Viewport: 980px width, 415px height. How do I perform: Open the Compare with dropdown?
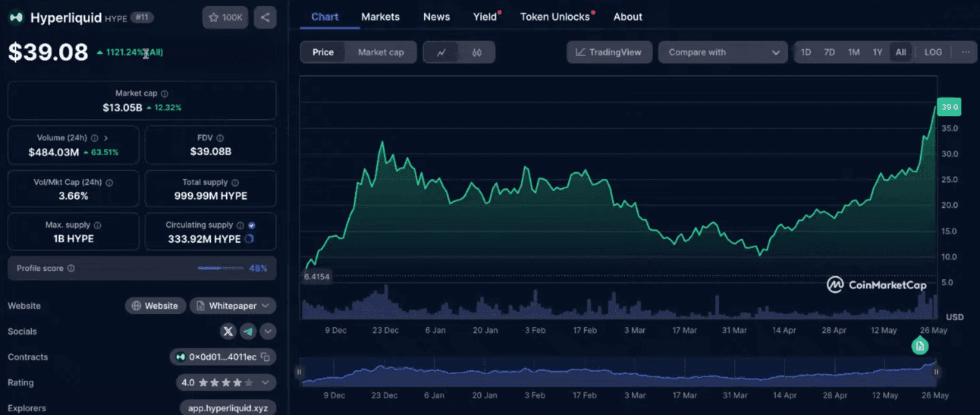723,52
